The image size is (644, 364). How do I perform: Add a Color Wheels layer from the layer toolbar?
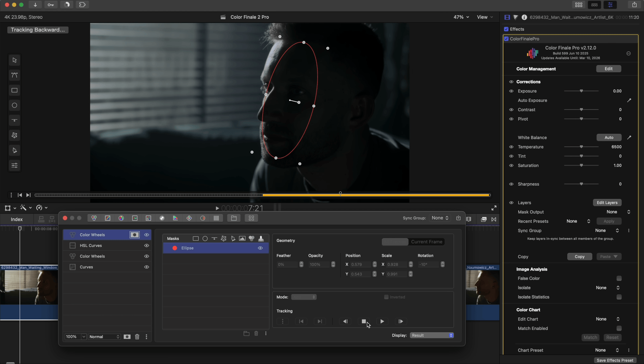[94, 218]
